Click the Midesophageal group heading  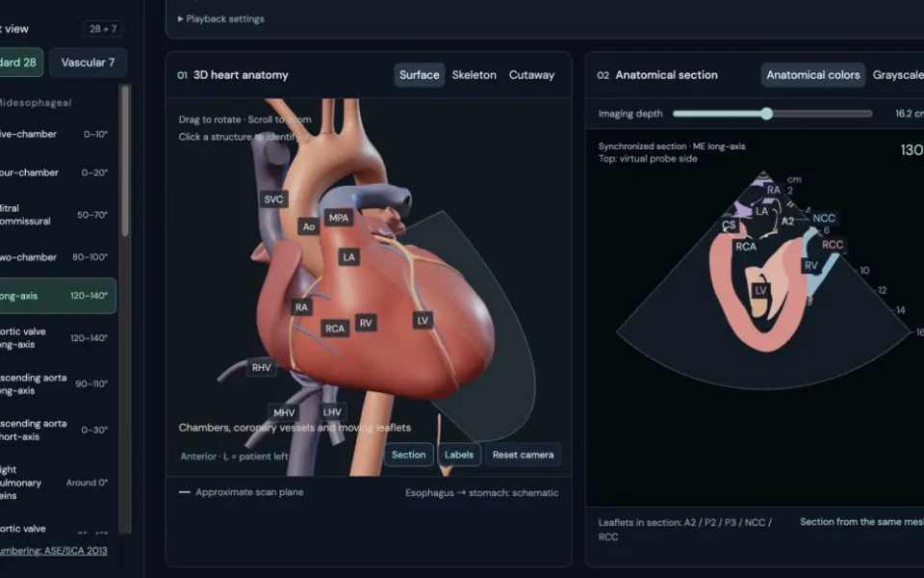(x=36, y=103)
